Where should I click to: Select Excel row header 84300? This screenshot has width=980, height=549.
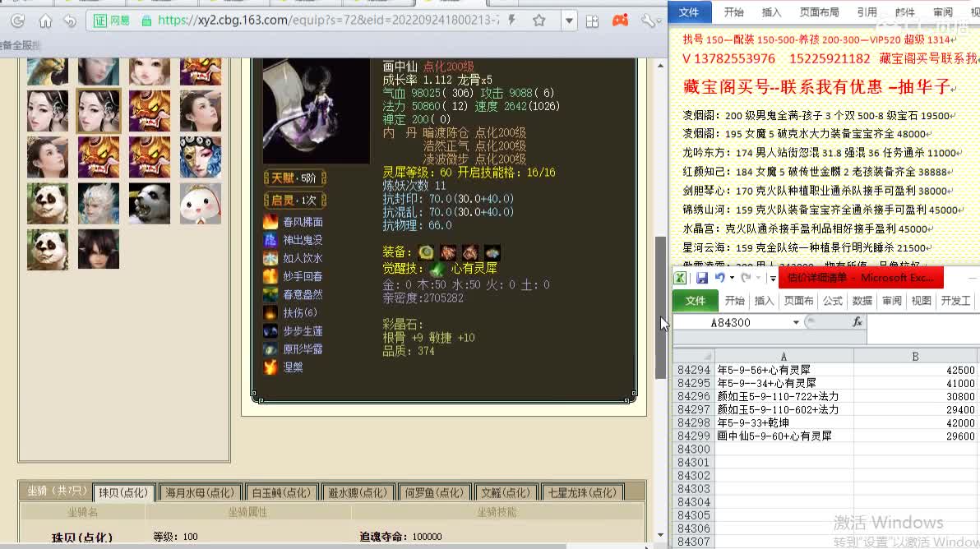tap(693, 449)
